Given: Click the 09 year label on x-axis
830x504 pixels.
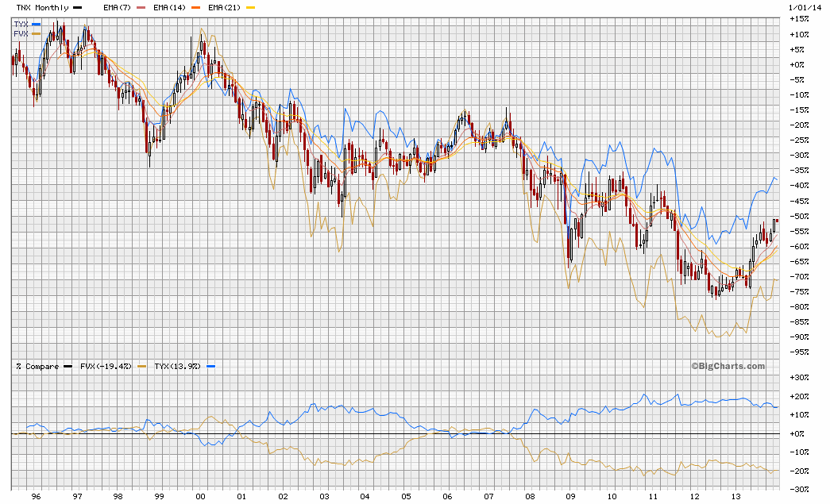Looking at the screenshot, I should pyautogui.click(x=570, y=497).
